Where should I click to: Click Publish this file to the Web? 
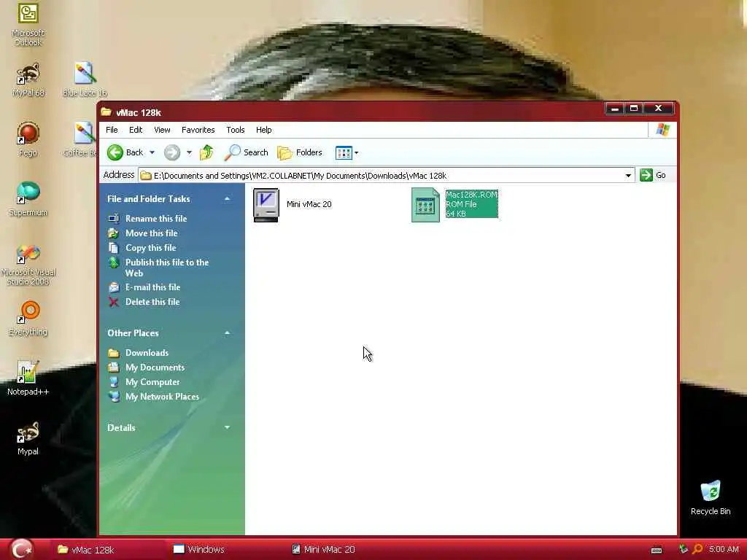click(158, 268)
